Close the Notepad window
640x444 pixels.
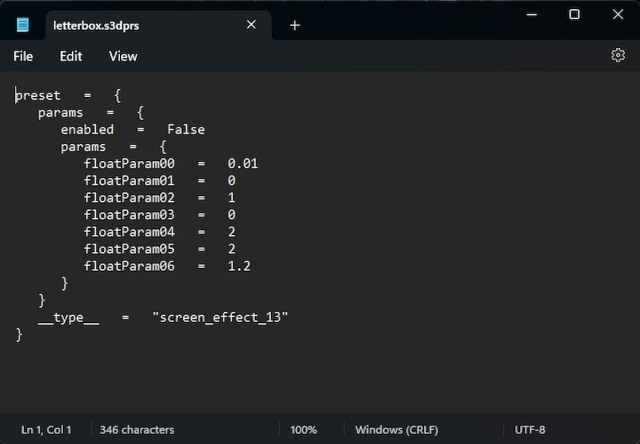(x=618, y=14)
